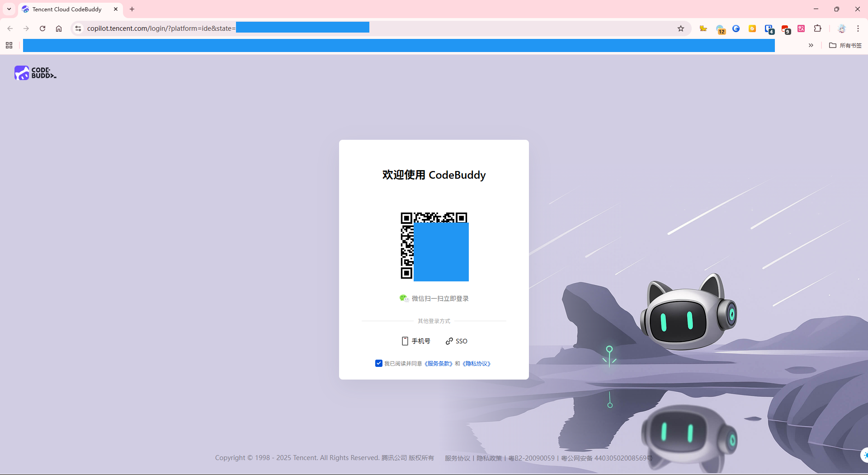Choose 手机号 phone login option
Viewport: 868px width, 475px height.
click(416, 341)
